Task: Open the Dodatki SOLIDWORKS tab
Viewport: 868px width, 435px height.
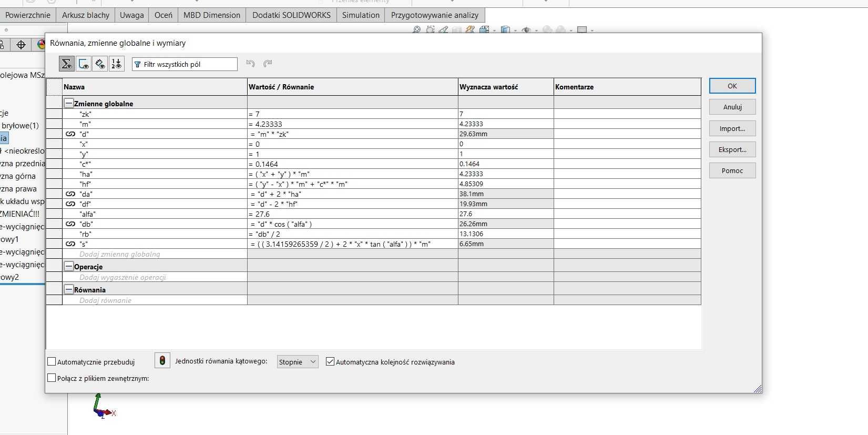Action: [292, 15]
